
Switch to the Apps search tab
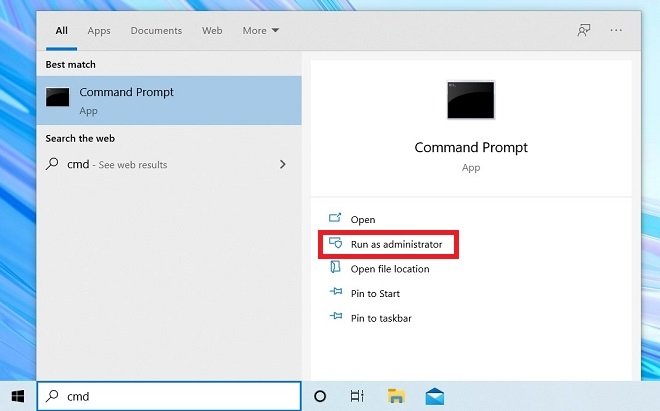[x=99, y=31]
